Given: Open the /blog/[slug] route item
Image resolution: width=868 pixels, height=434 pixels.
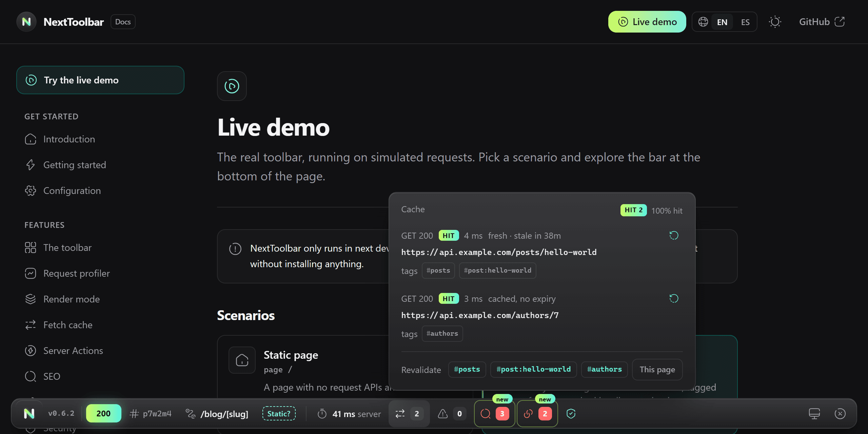Looking at the screenshot, I should click(x=217, y=414).
